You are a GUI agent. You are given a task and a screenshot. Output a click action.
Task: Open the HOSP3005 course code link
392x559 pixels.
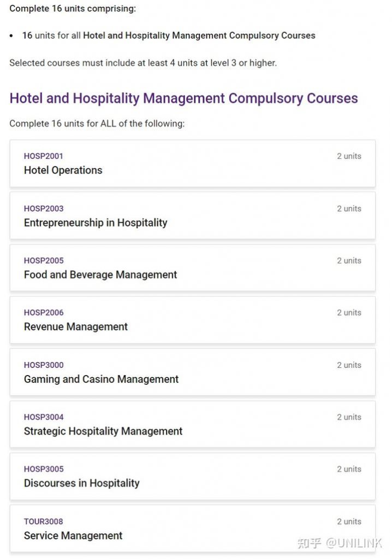[x=44, y=469]
